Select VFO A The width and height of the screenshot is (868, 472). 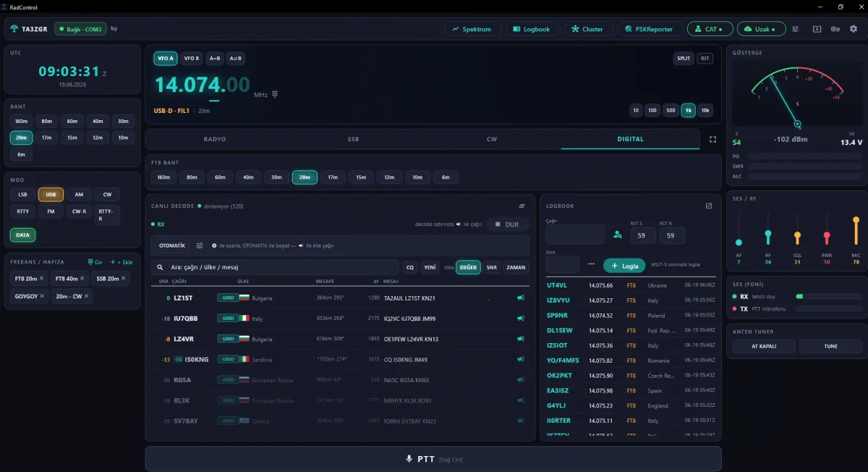click(x=166, y=58)
